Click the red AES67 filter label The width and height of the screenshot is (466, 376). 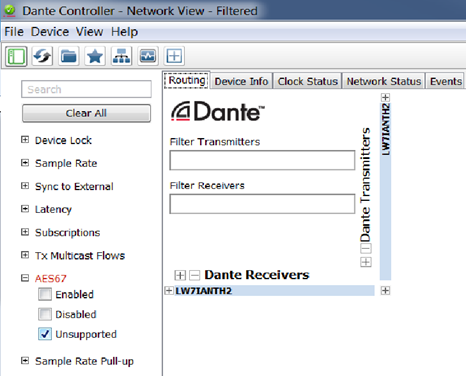click(51, 278)
